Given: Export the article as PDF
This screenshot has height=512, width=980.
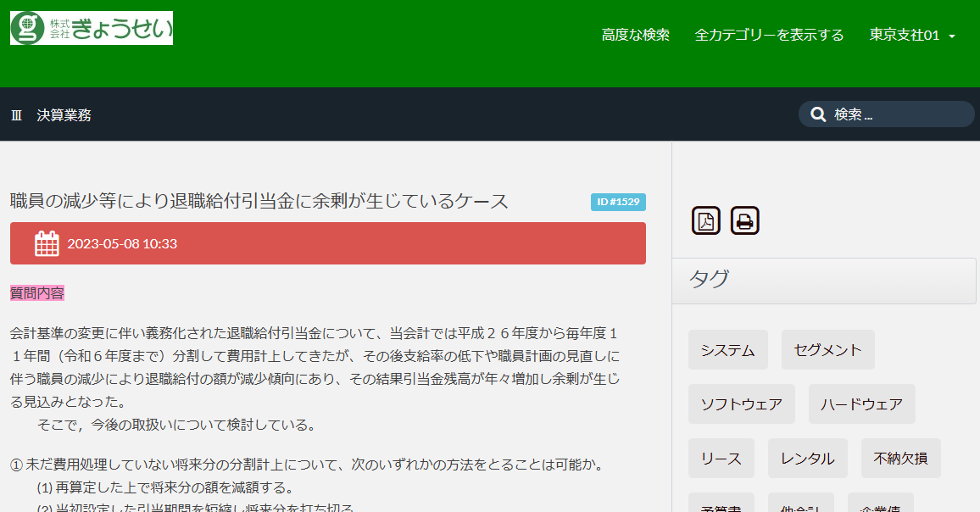Looking at the screenshot, I should pos(705,221).
